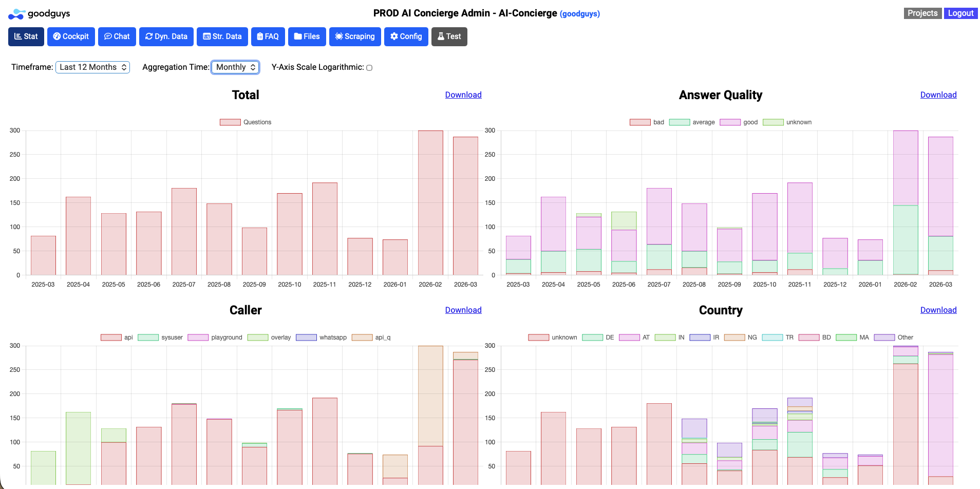Open the Cockpit dashboard icon

[x=56, y=36]
